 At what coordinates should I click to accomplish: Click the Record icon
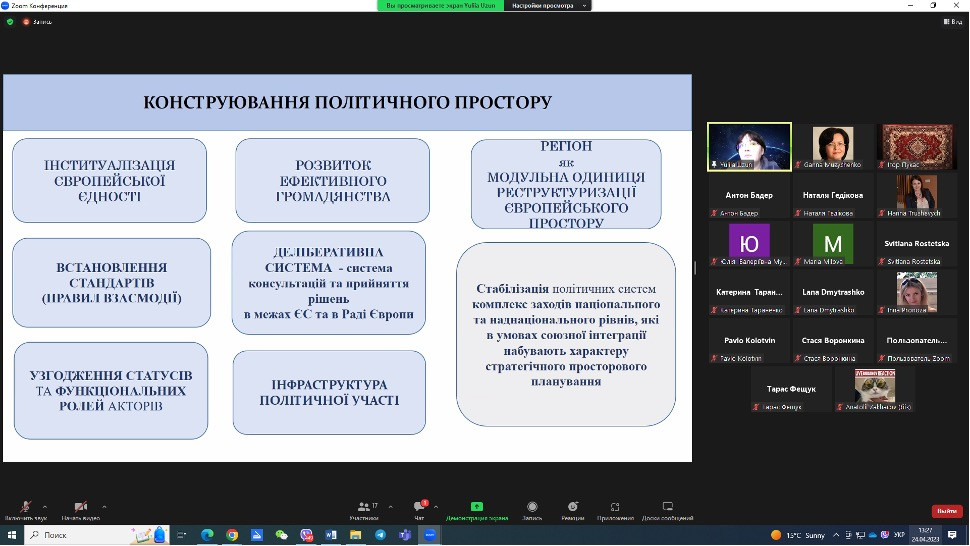click(x=532, y=508)
